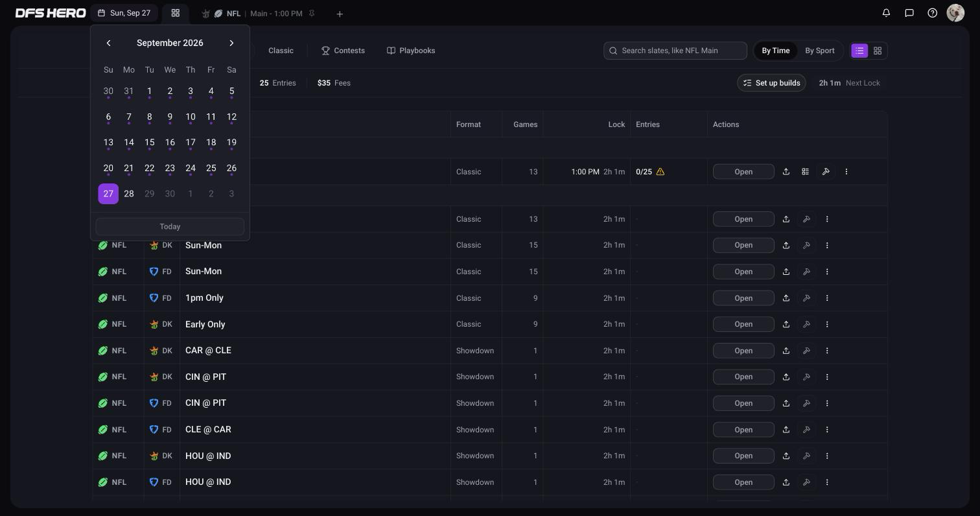Open the chat message icon
Image resolution: width=980 pixels, height=516 pixels.
pyautogui.click(x=909, y=13)
